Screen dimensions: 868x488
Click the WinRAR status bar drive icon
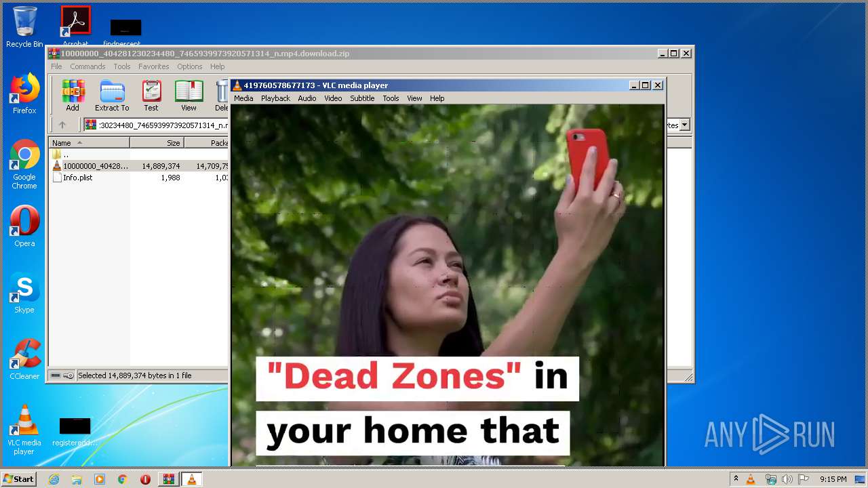56,375
